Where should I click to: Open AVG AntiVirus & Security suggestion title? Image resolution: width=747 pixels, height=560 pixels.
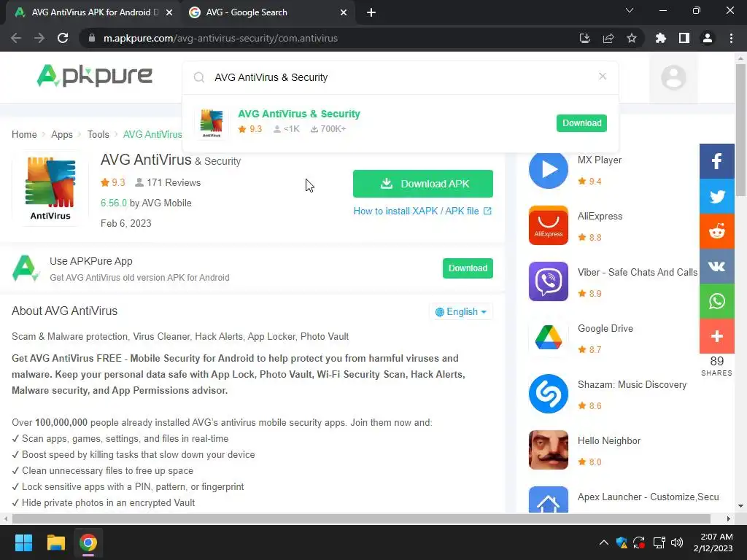click(298, 114)
